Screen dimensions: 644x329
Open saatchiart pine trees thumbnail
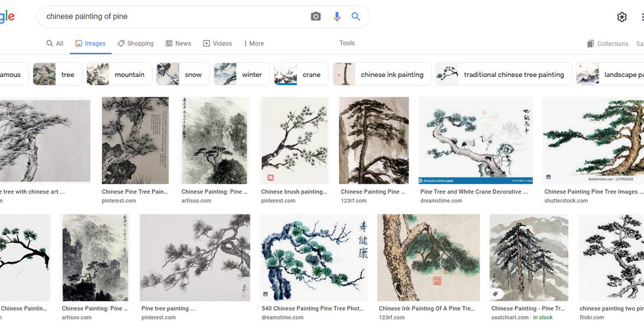(x=529, y=257)
